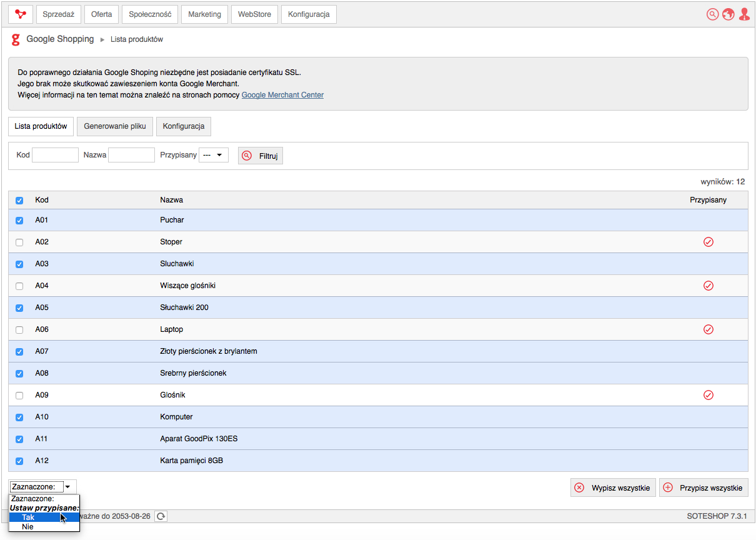Image resolution: width=756 pixels, height=540 pixels.
Task: Click product name Aparat GoodPix 130ES
Action: 199,439
